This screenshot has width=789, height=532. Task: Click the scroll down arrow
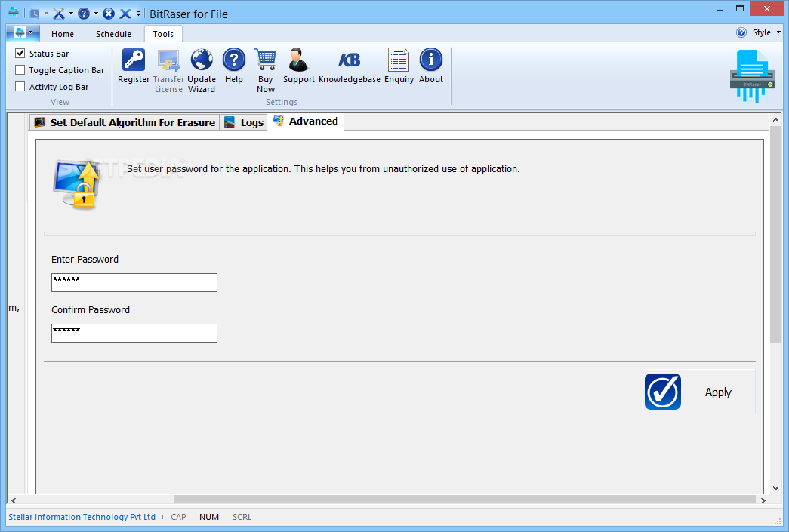pyautogui.click(x=775, y=487)
